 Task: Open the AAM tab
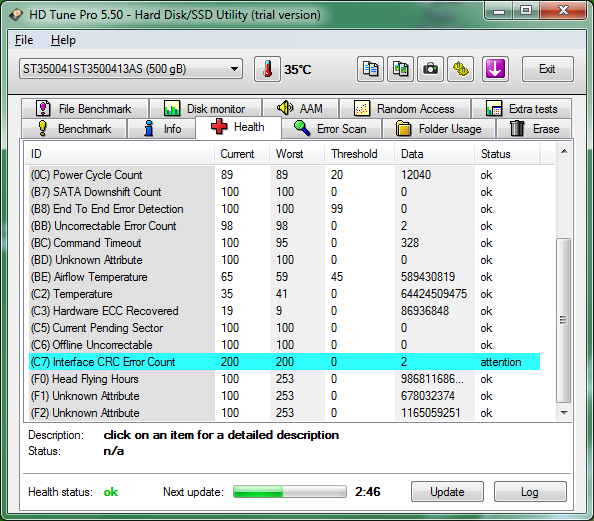300,109
